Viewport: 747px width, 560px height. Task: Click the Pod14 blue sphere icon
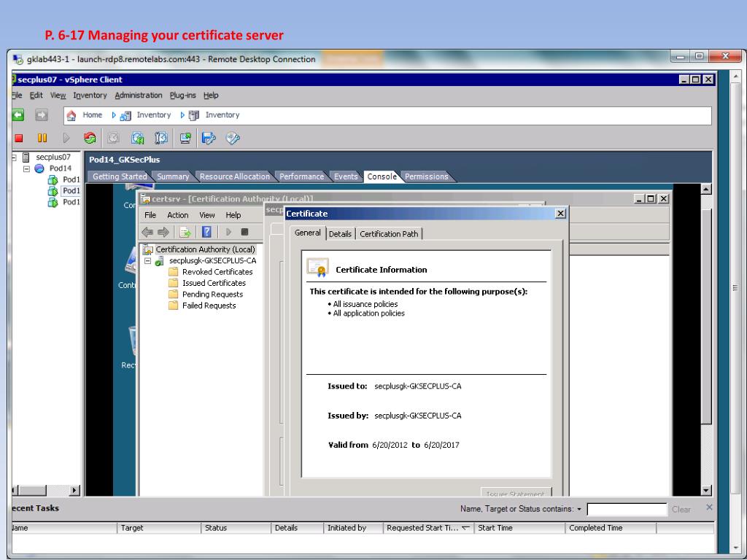(39, 168)
